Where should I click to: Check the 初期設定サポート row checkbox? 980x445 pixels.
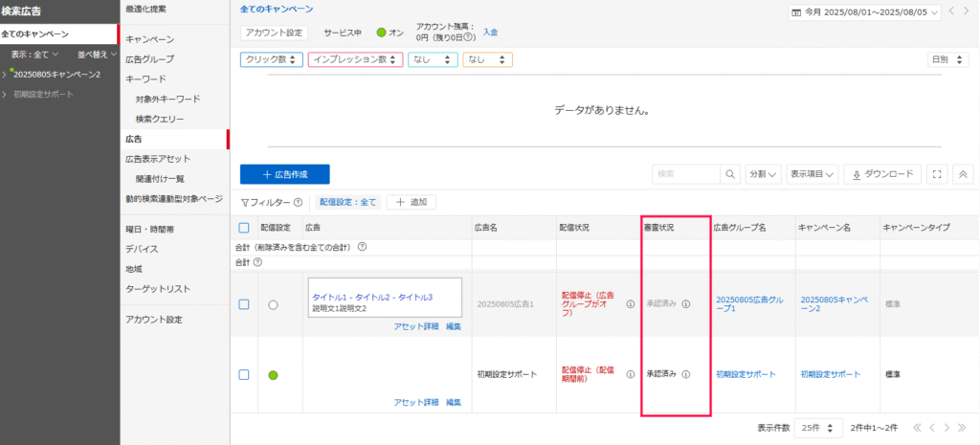244,374
